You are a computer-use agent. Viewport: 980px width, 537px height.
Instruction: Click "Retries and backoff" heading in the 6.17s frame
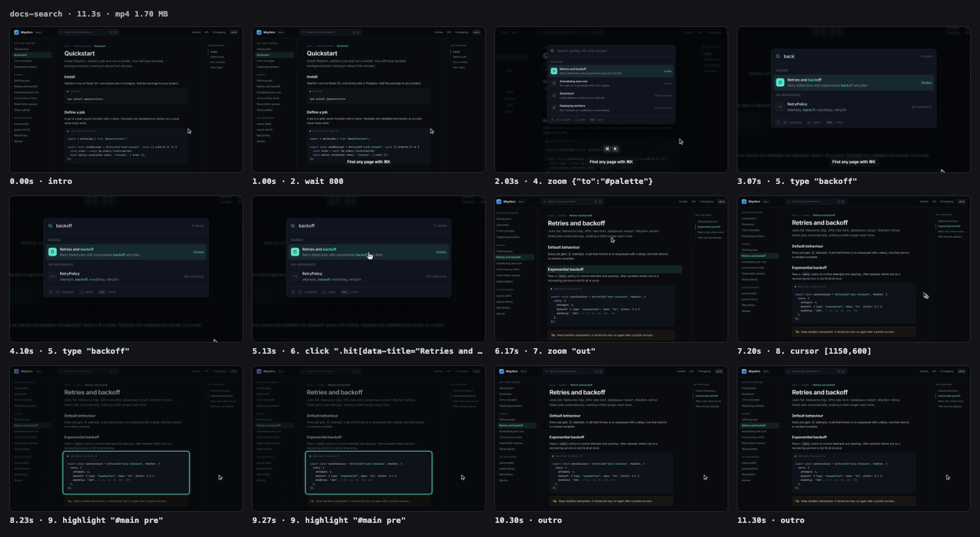point(576,223)
